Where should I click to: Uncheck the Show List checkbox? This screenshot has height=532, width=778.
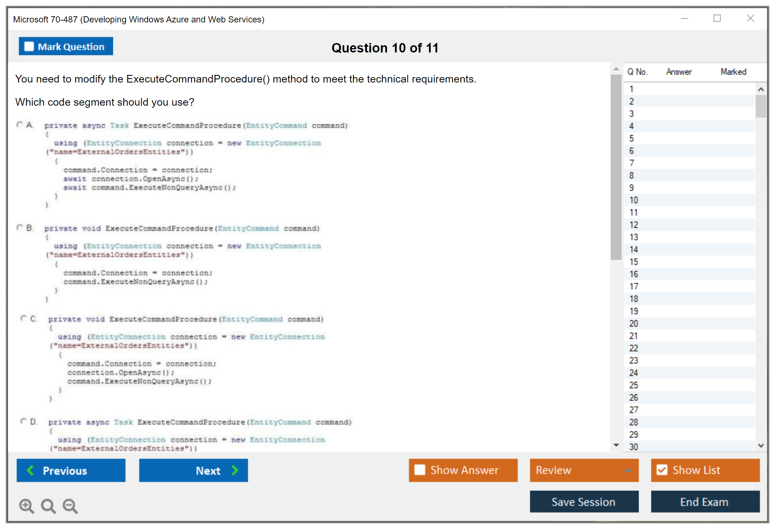[x=662, y=470]
